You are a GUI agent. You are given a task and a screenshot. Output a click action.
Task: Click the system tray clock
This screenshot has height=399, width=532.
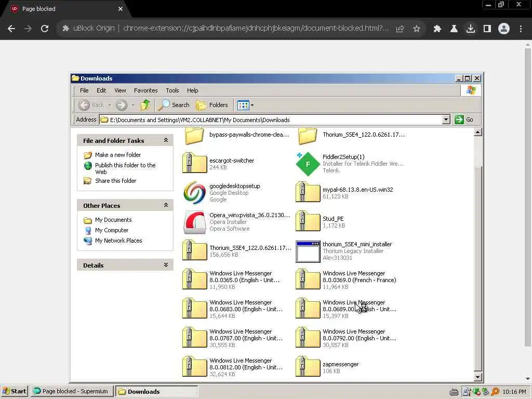(514, 392)
